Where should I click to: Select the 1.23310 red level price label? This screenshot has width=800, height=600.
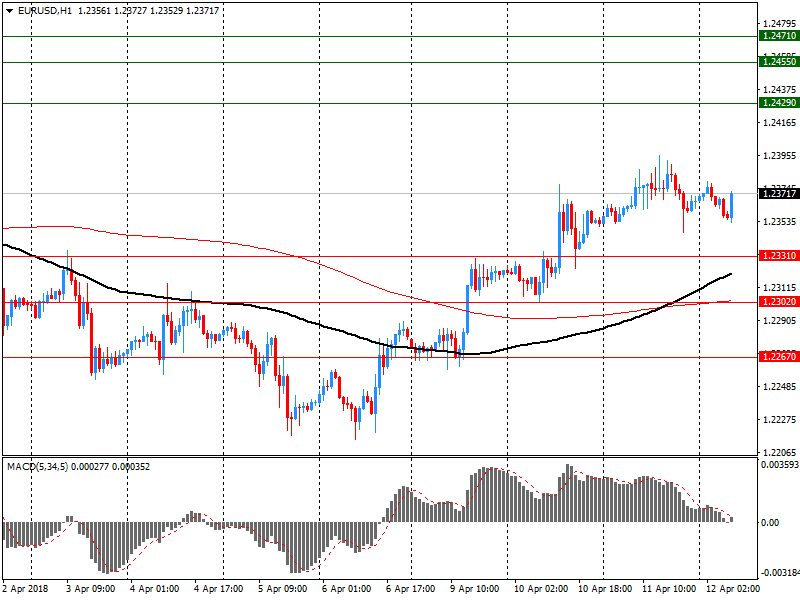[x=779, y=256]
